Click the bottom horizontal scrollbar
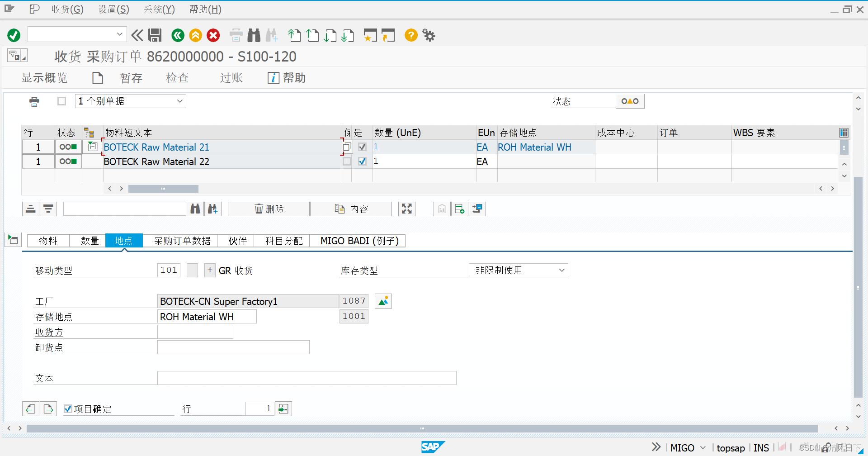 pos(422,428)
